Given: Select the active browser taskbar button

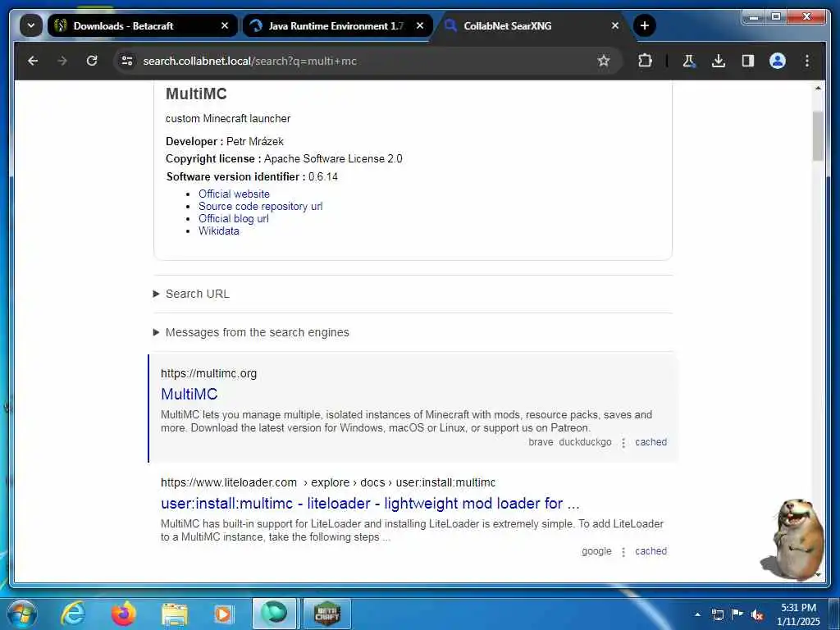Looking at the screenshot, I should 274,614.
